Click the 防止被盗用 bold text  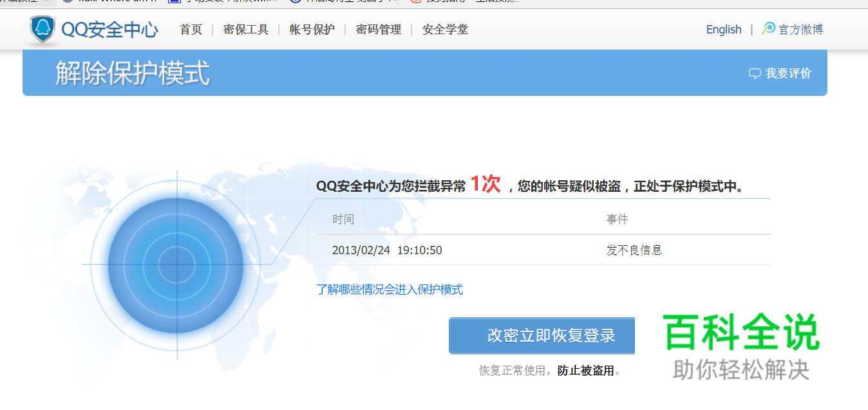pos(585,371)
